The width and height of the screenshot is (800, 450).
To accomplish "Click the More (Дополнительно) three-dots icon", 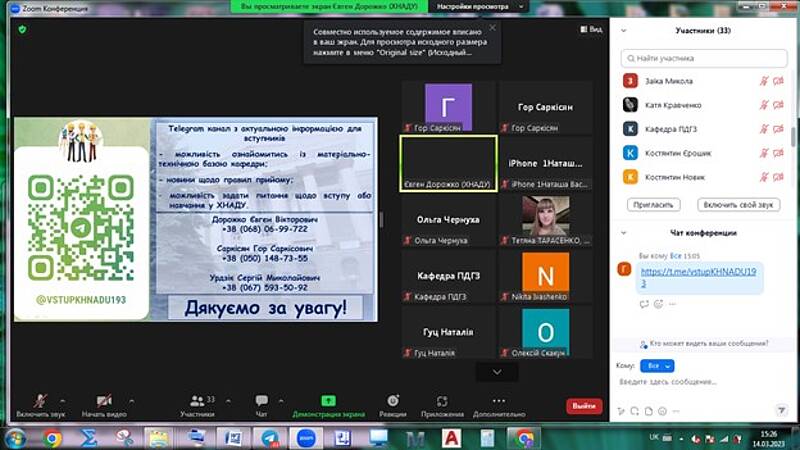I will click(499, 400).
